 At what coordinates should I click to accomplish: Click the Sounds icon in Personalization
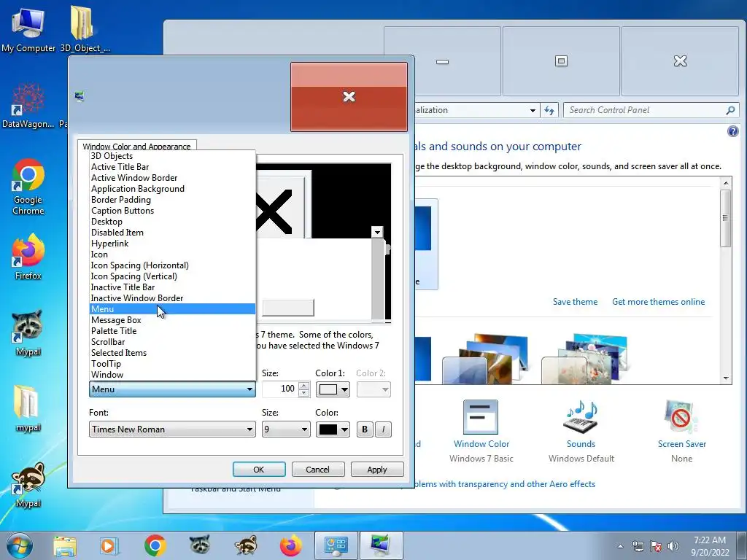click(581, 417)
